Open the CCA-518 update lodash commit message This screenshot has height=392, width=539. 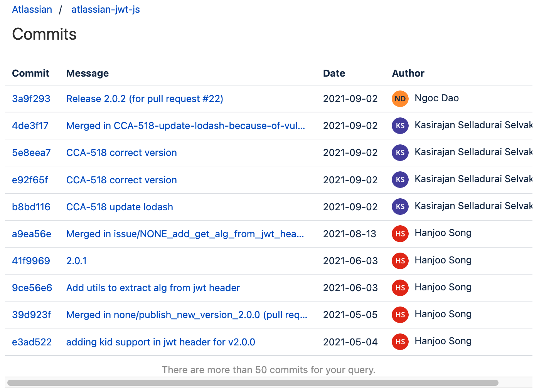pos(120,207)
